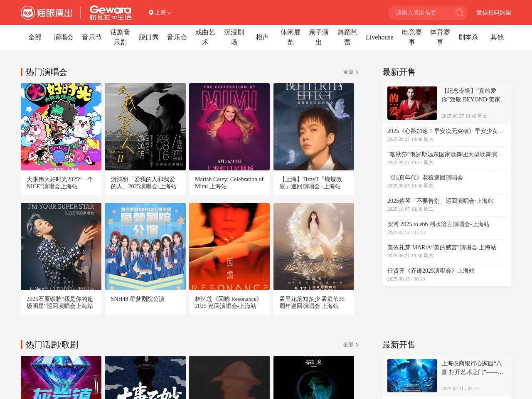The image size is (532, 399).
Task: Open 上海农商银行心家园 underwater thumbnail
Action: coord(412,376)
